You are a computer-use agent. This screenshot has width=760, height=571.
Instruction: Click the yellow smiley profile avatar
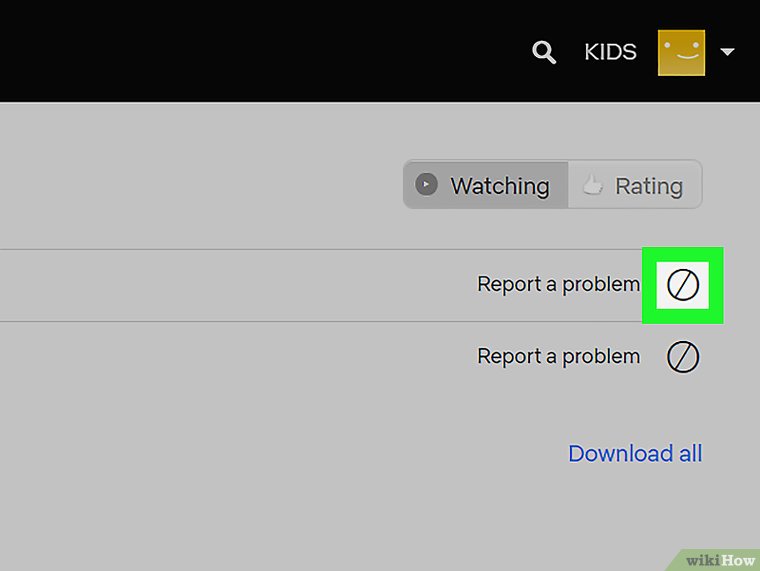[681, 53]
